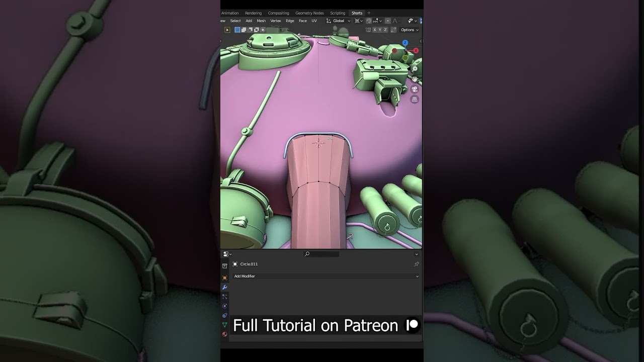The height and width of the screenshot is (362, 644).
Task: Switch perspective/orthographic grid gizmo
Action: tap(415, 100)
